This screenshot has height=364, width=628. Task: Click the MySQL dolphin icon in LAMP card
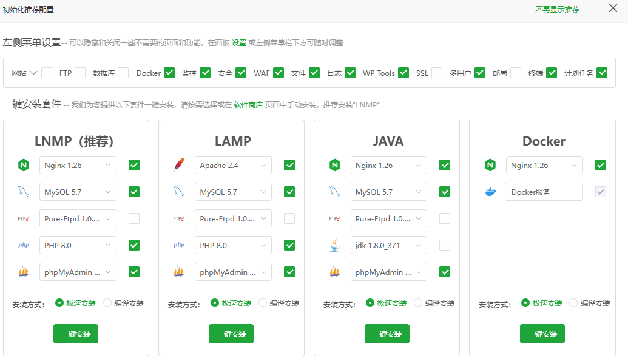coord(179,192)
